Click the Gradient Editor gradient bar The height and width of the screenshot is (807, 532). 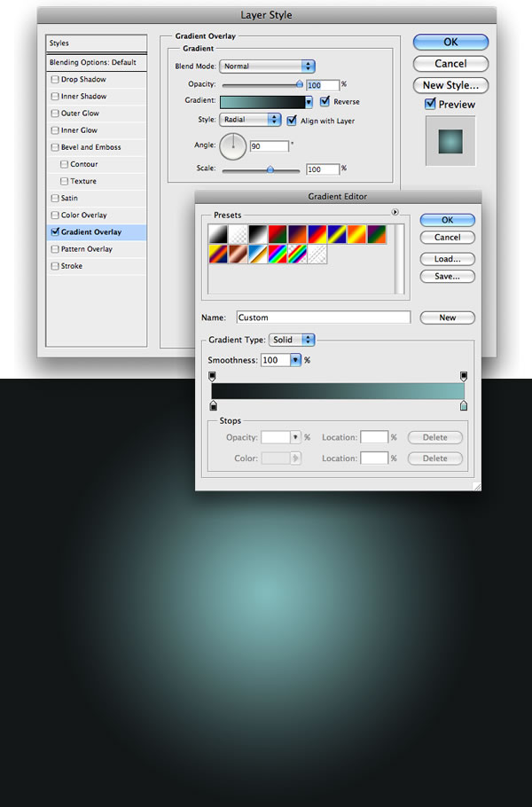pos(338,391)
